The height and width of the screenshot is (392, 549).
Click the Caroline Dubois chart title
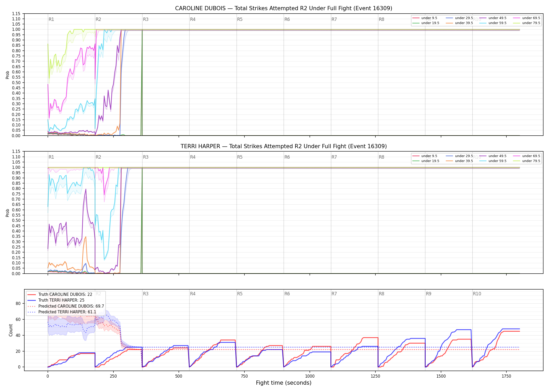284,8
